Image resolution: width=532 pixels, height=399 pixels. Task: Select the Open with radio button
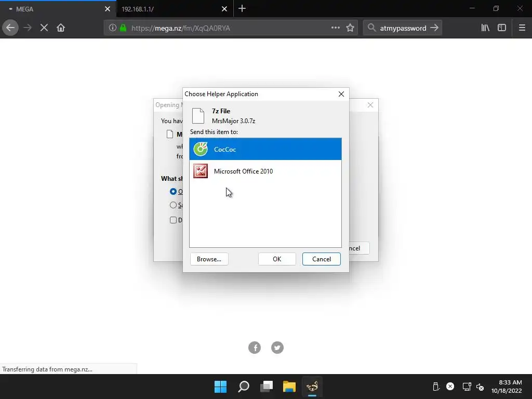click(173, 192)
